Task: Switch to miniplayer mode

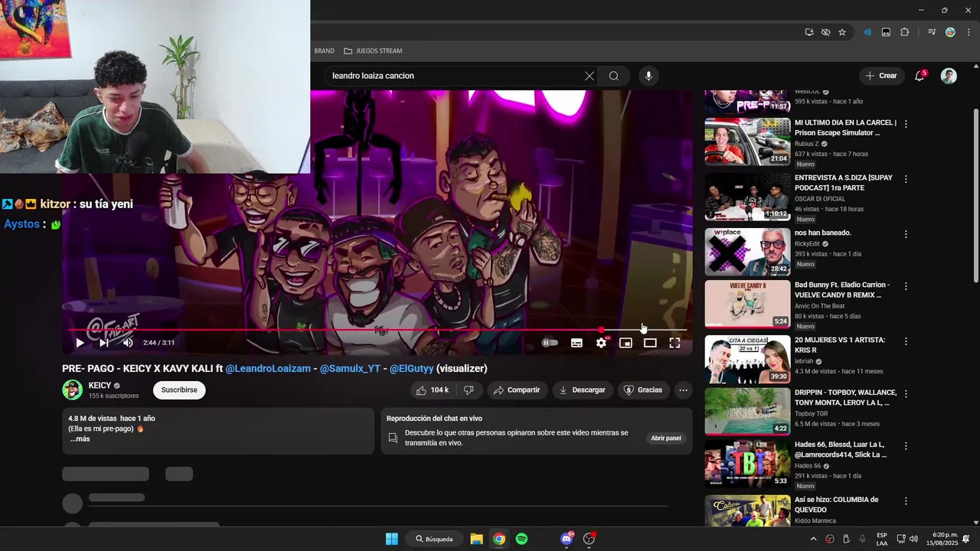Action: (626, 343)
